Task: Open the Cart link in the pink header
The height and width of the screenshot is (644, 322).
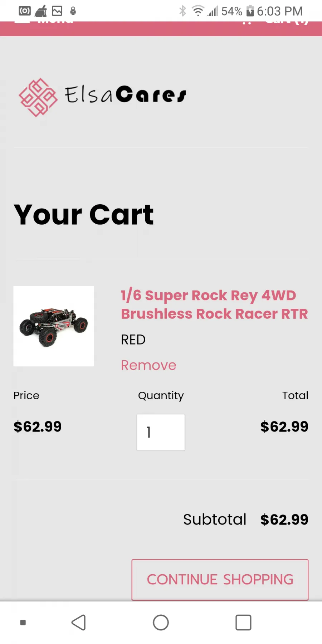Action: (x=286, y=22)
